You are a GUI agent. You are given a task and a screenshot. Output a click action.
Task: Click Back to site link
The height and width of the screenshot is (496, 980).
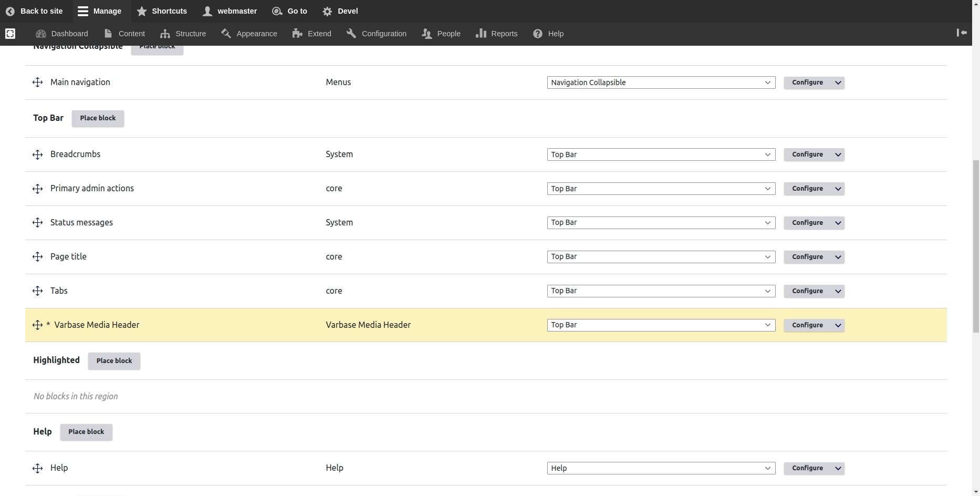[x=34, y=11]
